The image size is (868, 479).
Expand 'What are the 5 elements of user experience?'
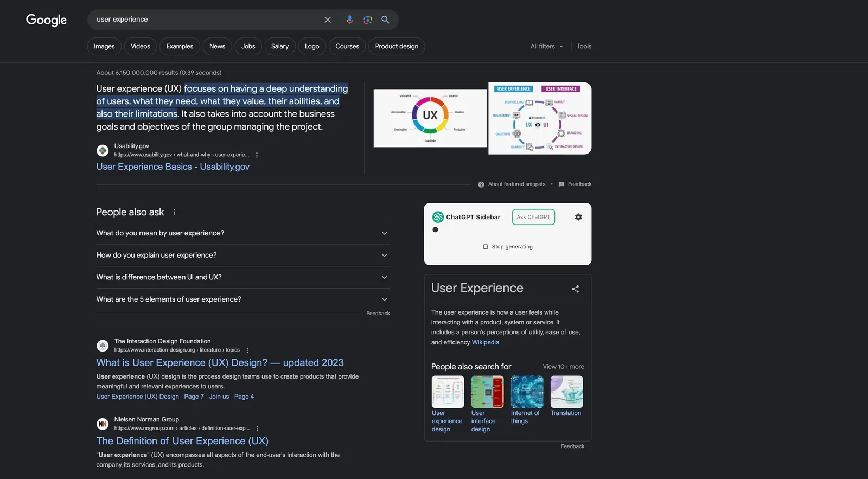coord(243,299)
